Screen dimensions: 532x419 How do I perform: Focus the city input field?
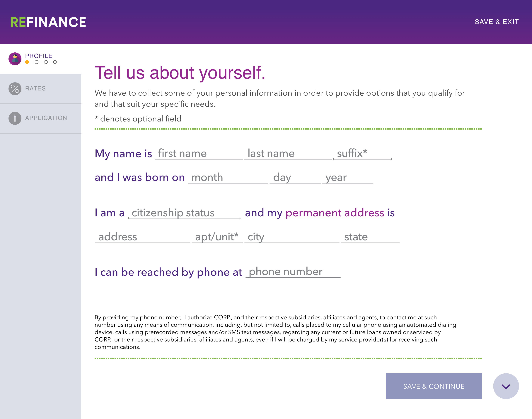click(292, 237)
